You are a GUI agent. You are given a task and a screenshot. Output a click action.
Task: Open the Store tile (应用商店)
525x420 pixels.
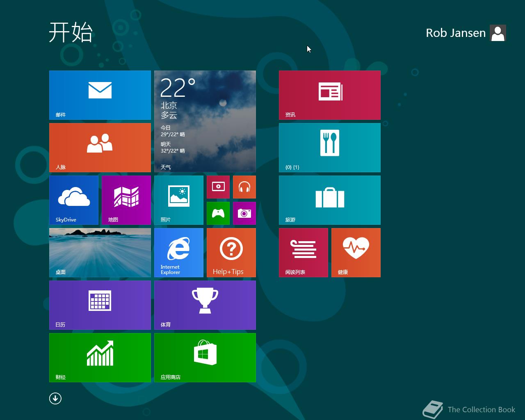coord(205,358)
